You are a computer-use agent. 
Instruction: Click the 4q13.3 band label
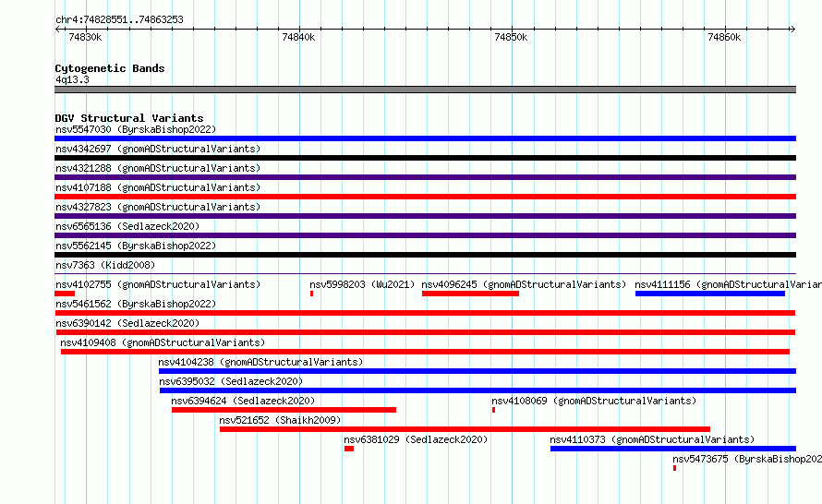72,79
